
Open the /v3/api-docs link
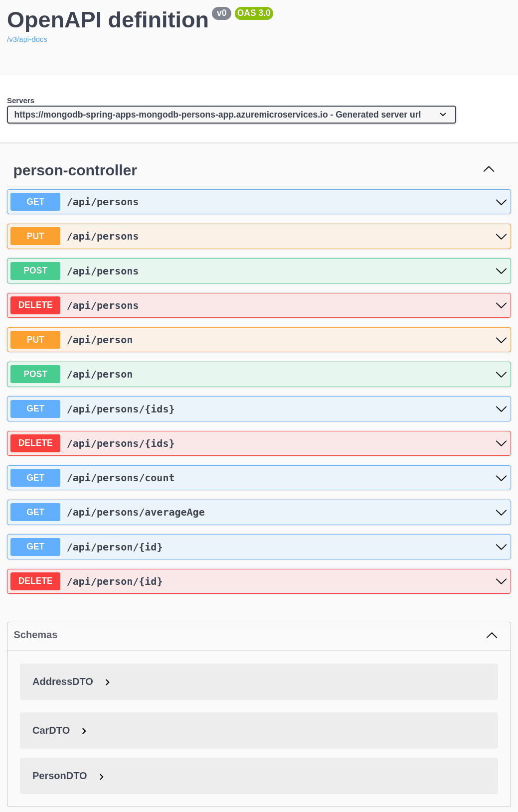tap(27, 39)
